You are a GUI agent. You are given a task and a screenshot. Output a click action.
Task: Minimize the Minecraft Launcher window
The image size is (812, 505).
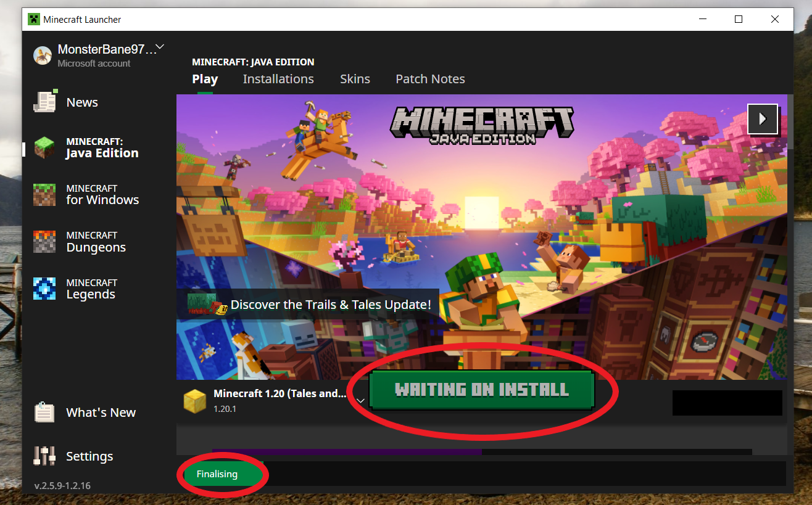tap(703, 19)
